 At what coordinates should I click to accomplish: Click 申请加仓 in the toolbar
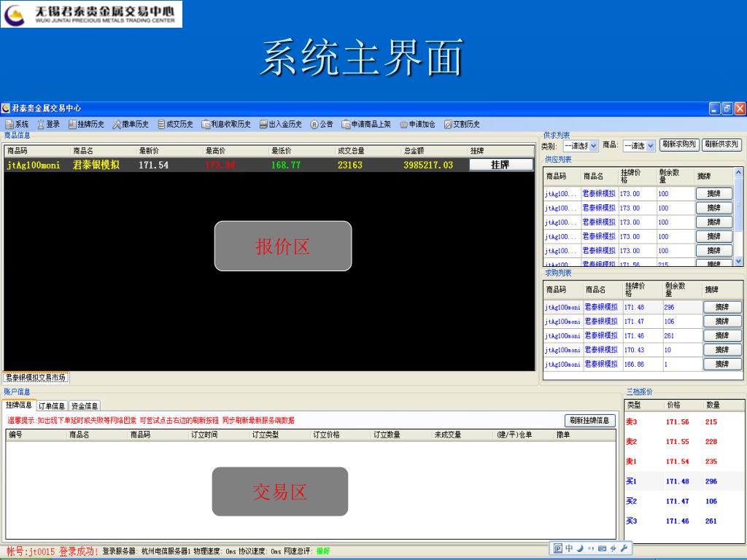coord(417,124)
